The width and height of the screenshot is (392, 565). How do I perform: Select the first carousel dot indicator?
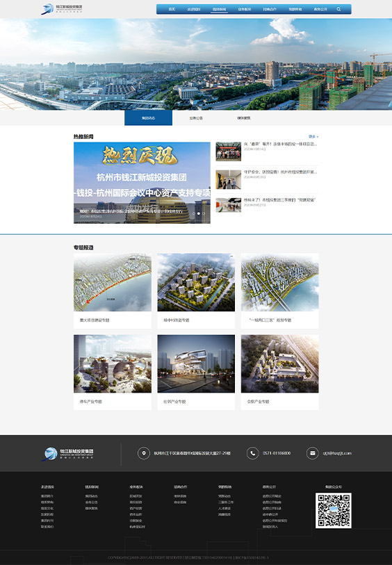(x=193, y=213)
